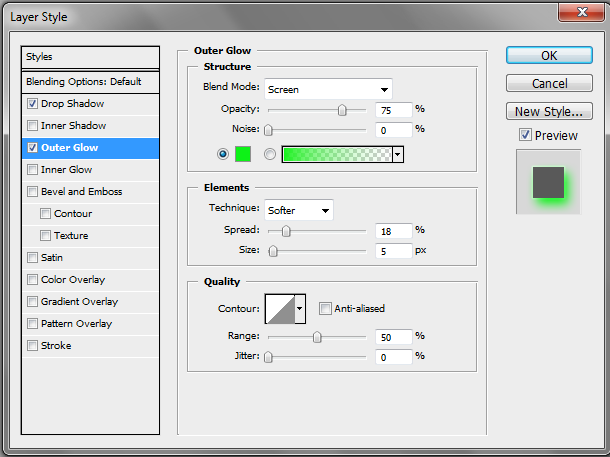This screenshot has height=457, width=610.
Task: Open the Technique dropdown
Action: [299, 210]
